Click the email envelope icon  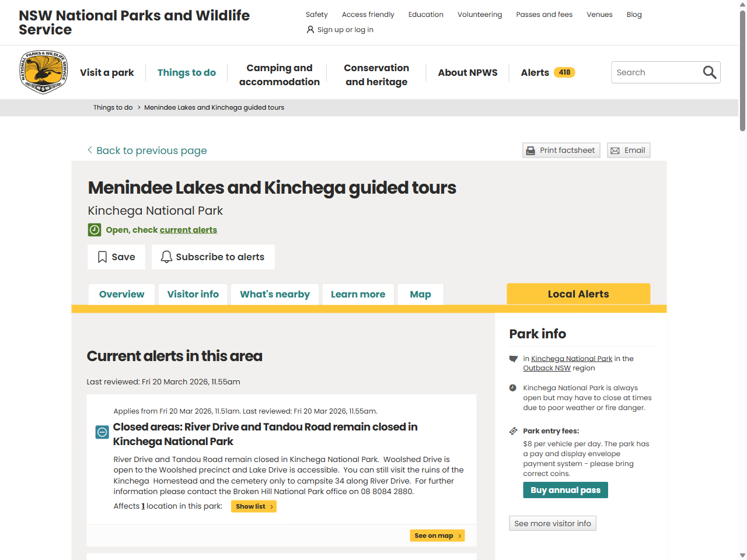(x=615, y=150)
